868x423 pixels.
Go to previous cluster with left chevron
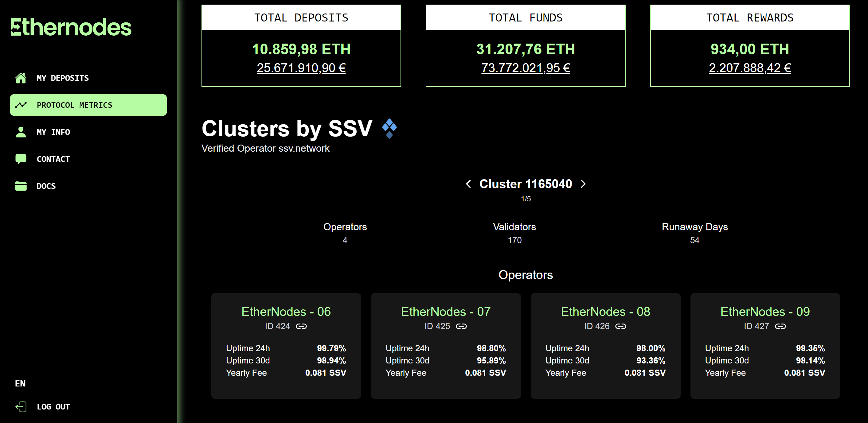click(468, 184)
